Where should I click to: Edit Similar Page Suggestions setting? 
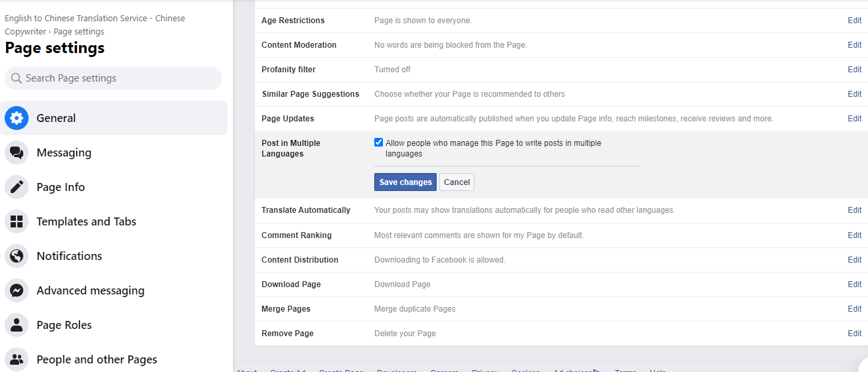pos(854,94)
